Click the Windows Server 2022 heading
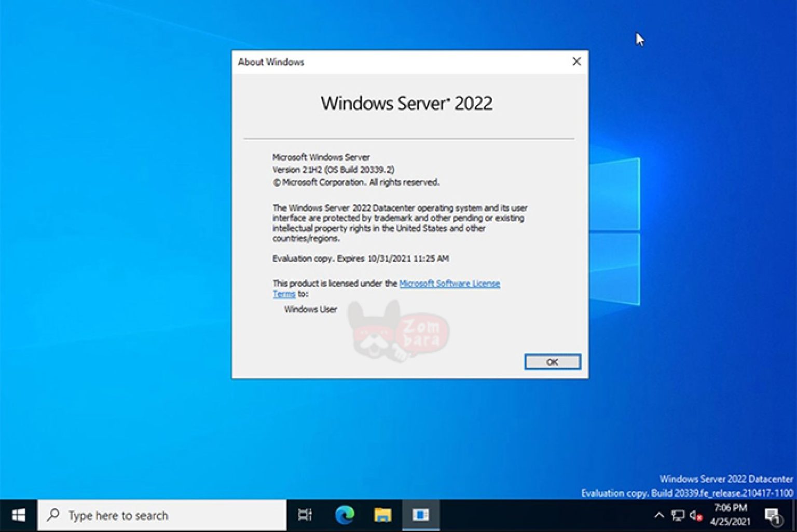 pyautogui.click(x=406, y=103)
